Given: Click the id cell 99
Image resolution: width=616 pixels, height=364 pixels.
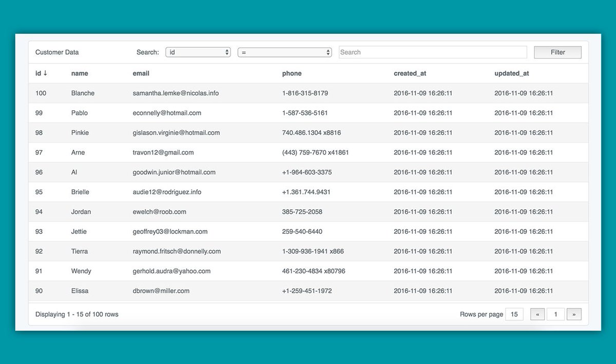Looking at the screenshot, I should point(39,113).
